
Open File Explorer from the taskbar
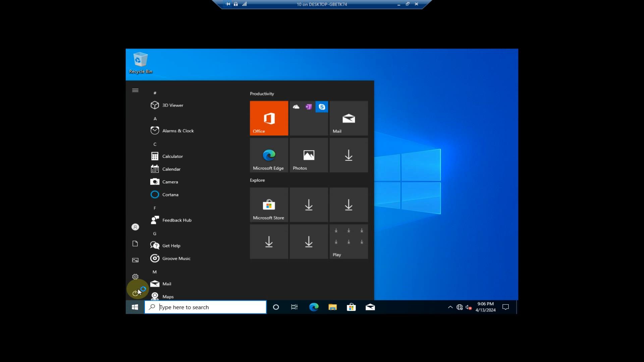coord(332,307)
